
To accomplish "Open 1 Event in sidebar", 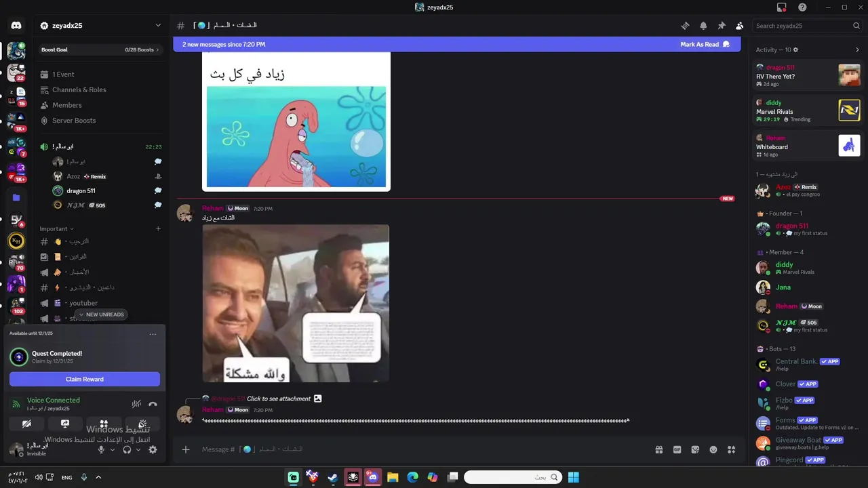I will coord(100,75).
